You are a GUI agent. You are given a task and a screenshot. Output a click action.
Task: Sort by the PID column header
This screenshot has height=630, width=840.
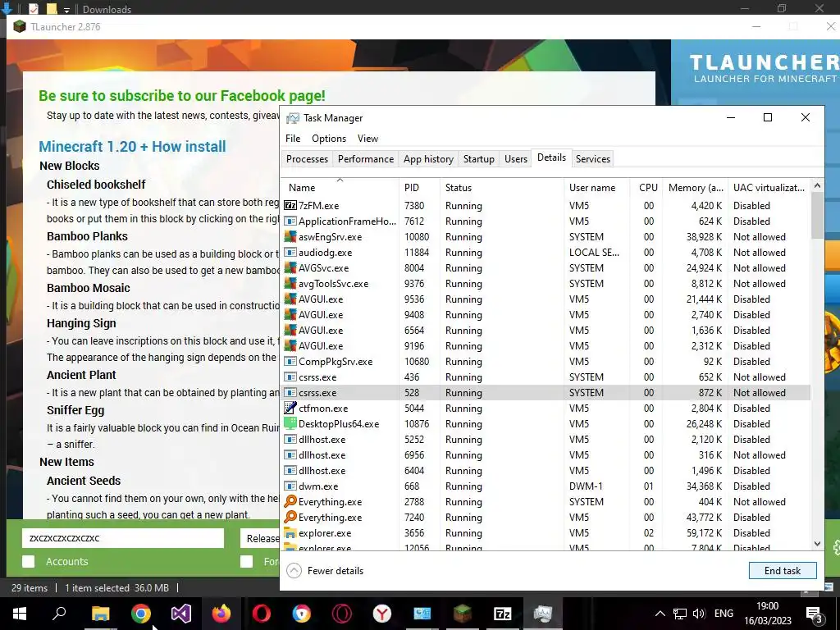click(419, 188)
